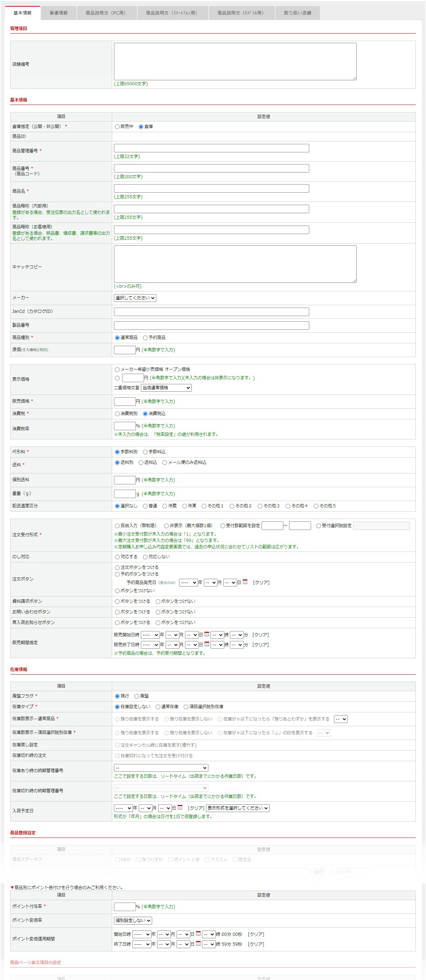Choose 予約商品 as 商品種別
Viewport: 426px width, 980px height.
(145, 338)
